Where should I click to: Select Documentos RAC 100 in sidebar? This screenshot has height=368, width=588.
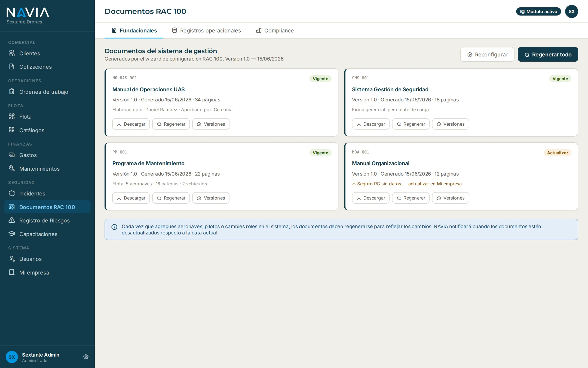click(47, 207)
